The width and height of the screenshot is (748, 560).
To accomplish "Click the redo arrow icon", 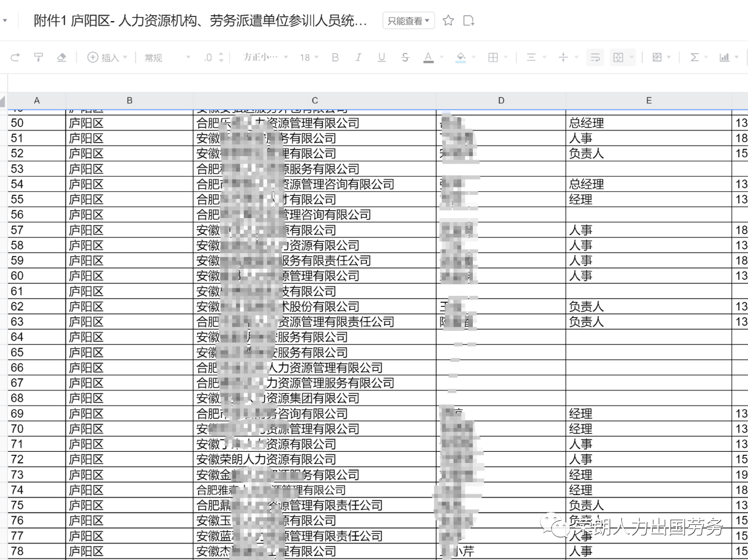I will (15, 57).
